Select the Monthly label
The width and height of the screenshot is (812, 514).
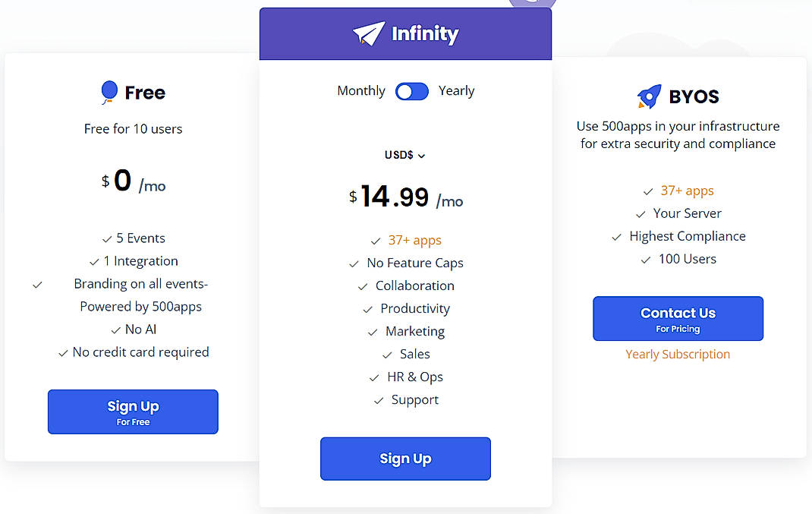pyautogui.click(x=360, y=90)
